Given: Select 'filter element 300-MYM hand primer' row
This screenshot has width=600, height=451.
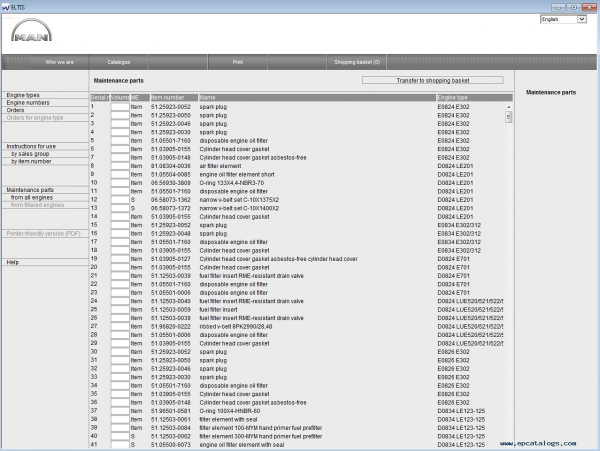Looking at the screenshot, I should click(261, 436).
